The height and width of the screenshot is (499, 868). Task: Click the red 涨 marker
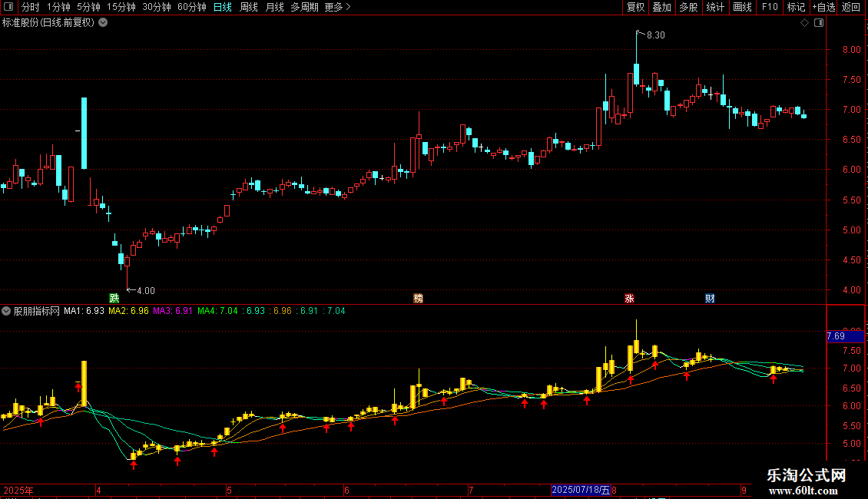(629, 298)
